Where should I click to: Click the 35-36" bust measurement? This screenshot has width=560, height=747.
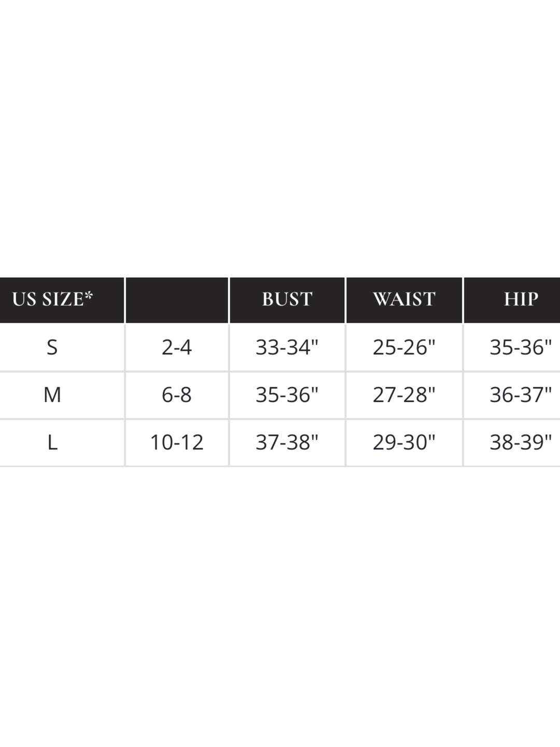coord(287,394)
